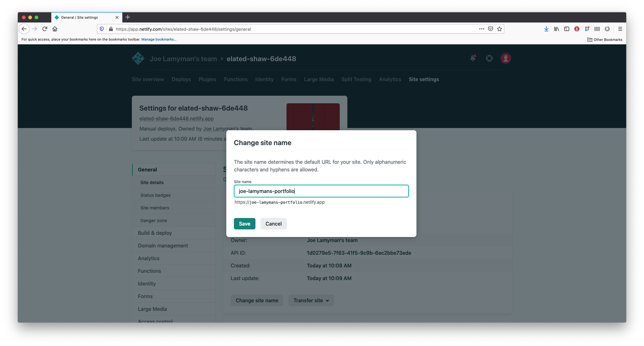Expand the Domain management settings section
Screen dimensions: 644x346
[x=163, y=246]
